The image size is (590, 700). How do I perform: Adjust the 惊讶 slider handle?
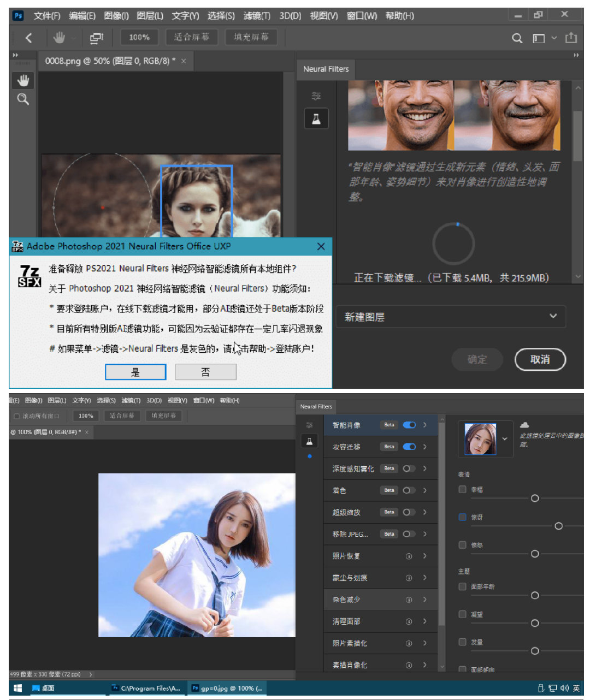[x=558, y=526]
